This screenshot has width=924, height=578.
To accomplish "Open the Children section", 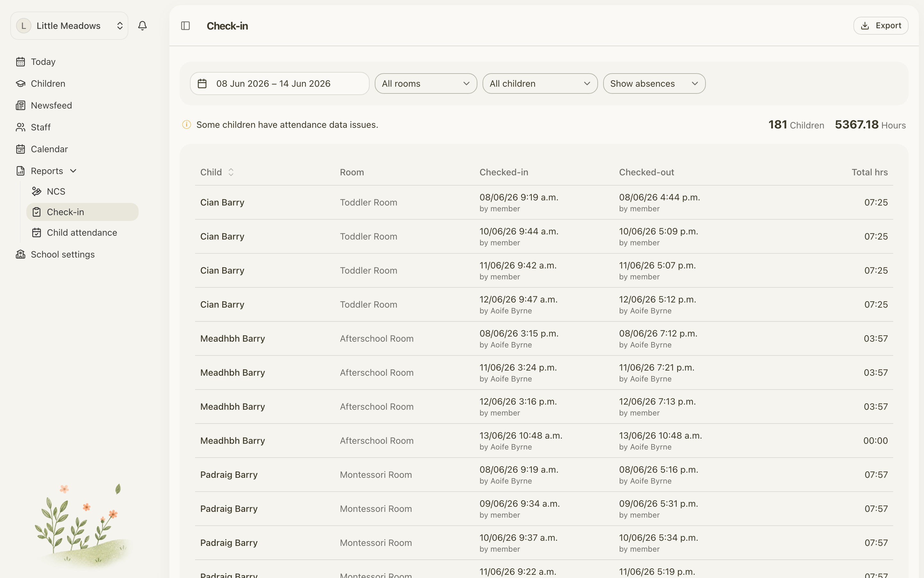I will 48,83.
